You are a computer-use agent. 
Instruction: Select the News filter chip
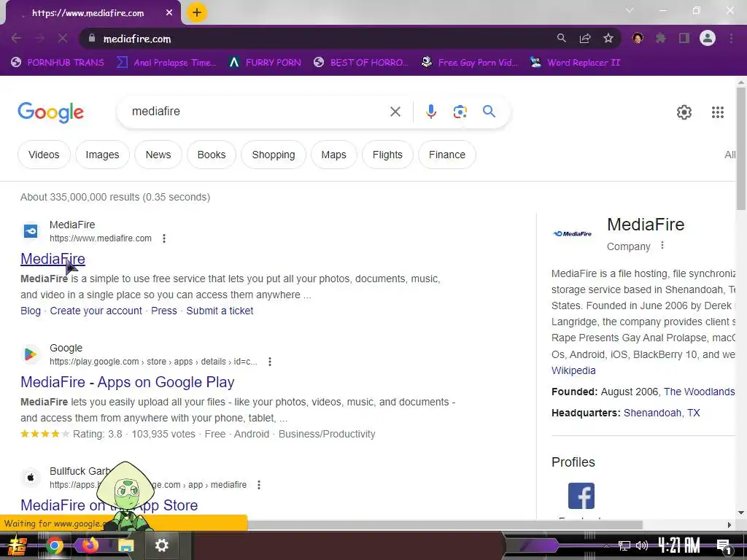158,155
